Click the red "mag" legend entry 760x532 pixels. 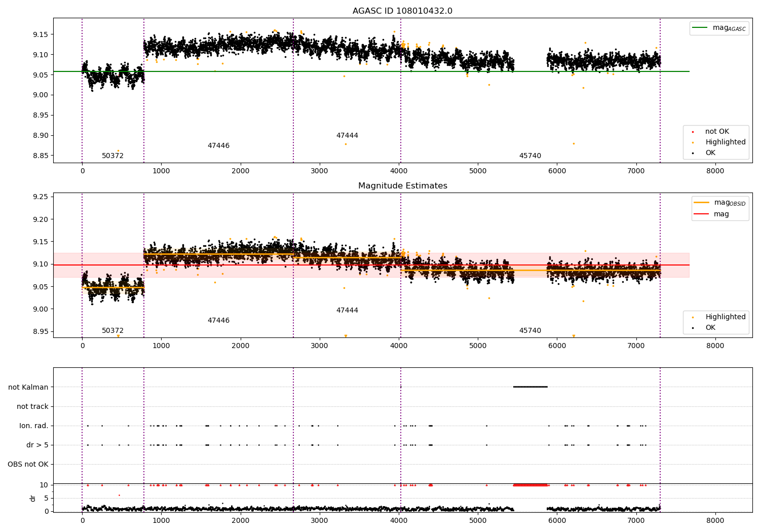pos(721,214)
